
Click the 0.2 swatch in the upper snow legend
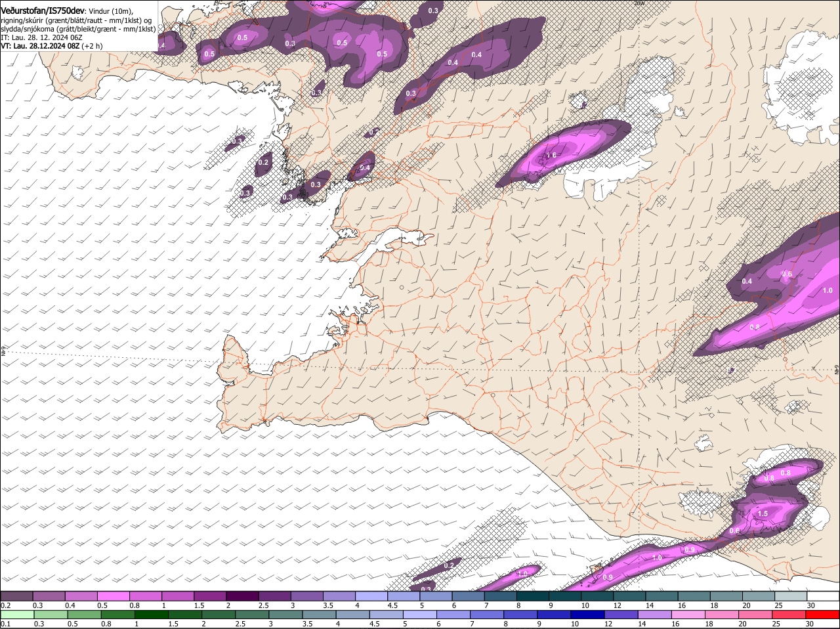pos(16,596)
